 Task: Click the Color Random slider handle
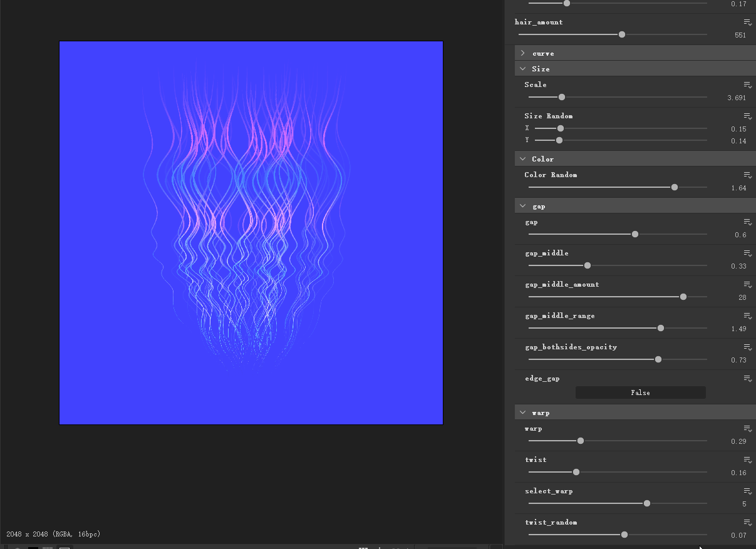[x=675, y=187]
